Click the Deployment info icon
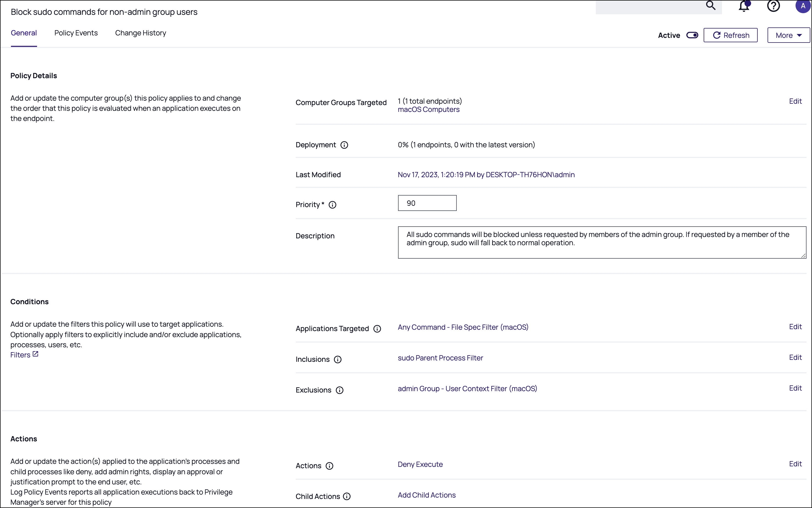Image resolution: width=812 pixels, height=508 pixels. 344,145
